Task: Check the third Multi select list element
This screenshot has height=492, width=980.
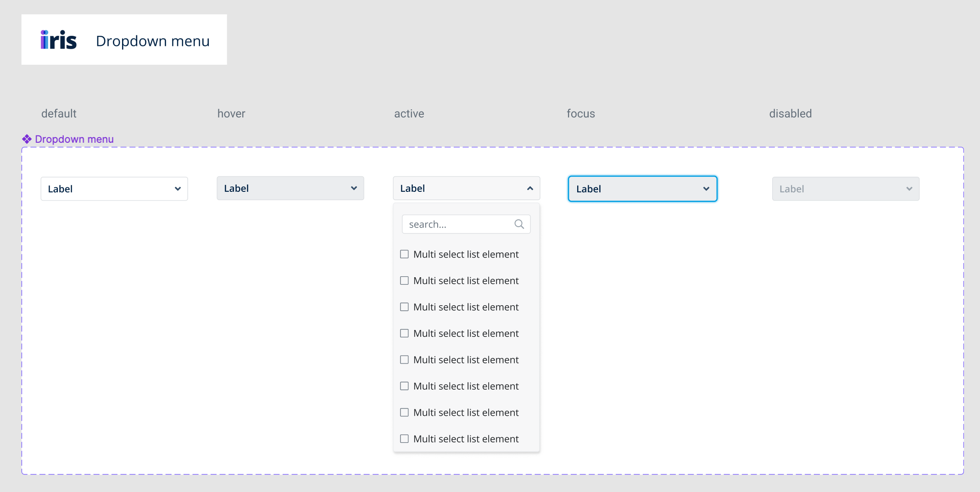Action: tap(404, 307)
